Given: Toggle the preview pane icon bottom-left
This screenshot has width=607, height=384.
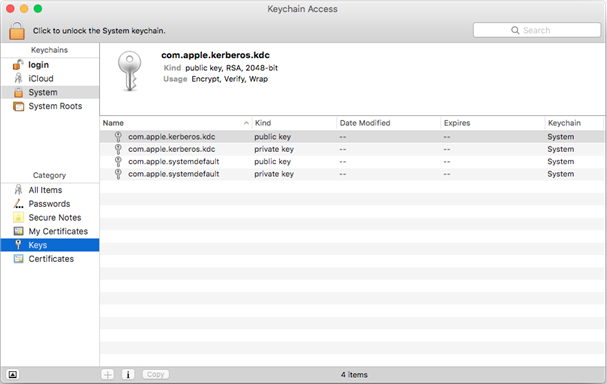Looking at the screenshot, I should tap(13, 374).
